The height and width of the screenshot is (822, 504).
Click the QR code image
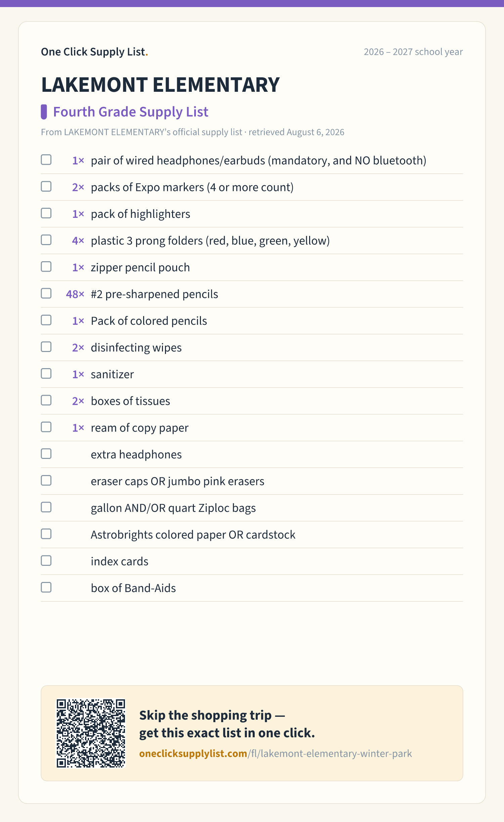(91, 733)
